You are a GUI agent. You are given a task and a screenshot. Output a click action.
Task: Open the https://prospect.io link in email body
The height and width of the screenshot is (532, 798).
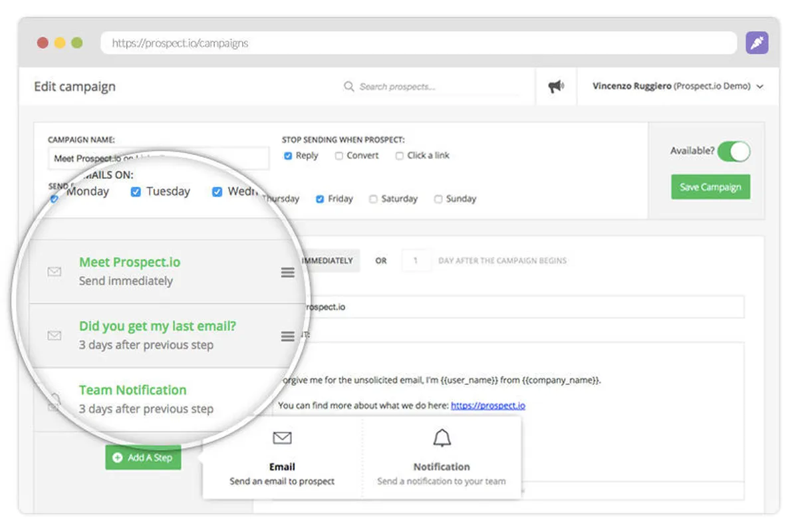[488, 405]
